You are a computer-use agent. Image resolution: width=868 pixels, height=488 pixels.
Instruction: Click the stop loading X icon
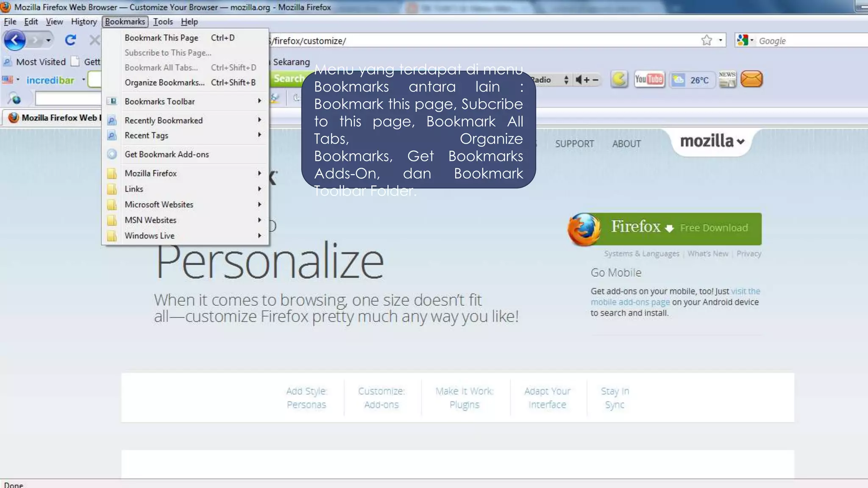pos(95,40)
